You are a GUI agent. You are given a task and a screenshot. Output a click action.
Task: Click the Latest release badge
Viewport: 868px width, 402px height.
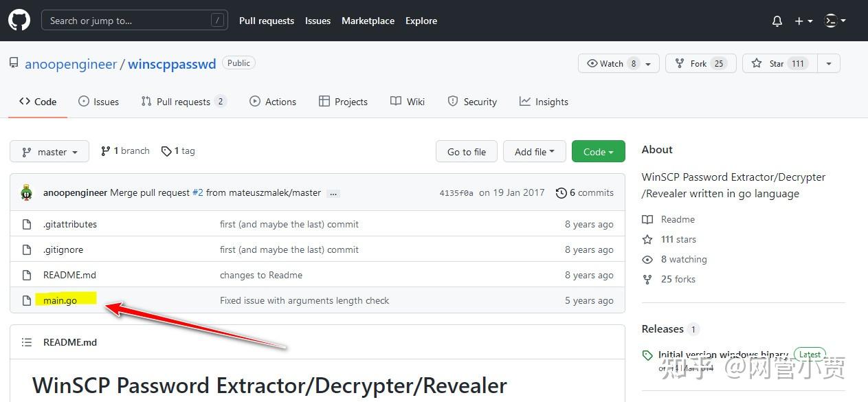pos(810,355)
